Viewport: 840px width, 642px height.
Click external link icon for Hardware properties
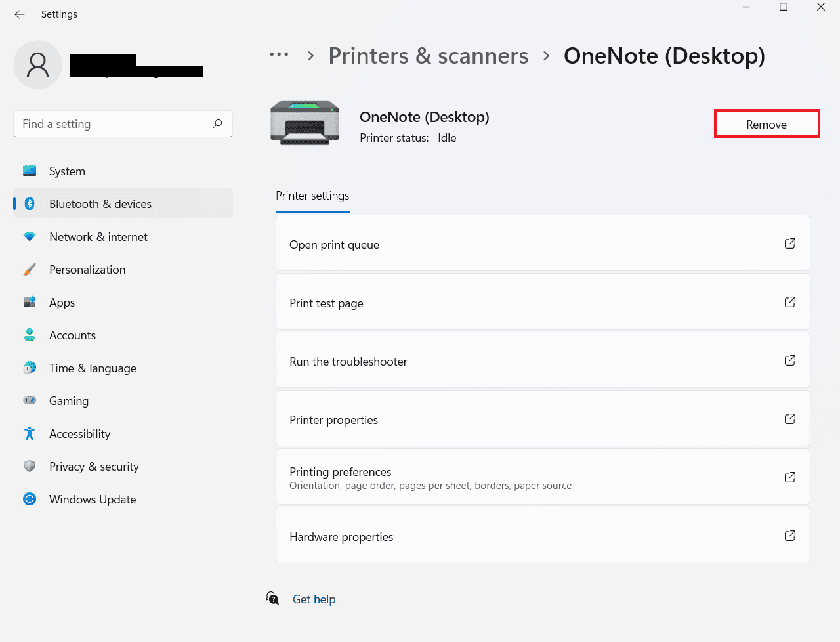790,536
